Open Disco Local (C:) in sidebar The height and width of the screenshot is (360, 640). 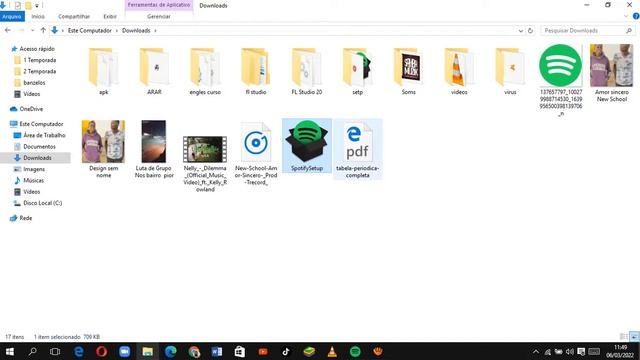38,203
